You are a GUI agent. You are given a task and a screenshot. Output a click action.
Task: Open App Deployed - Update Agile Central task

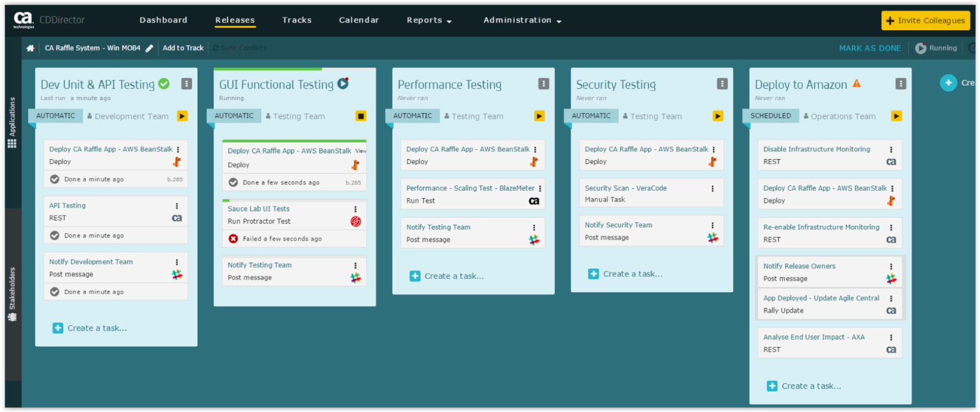(x=821, y=298)
